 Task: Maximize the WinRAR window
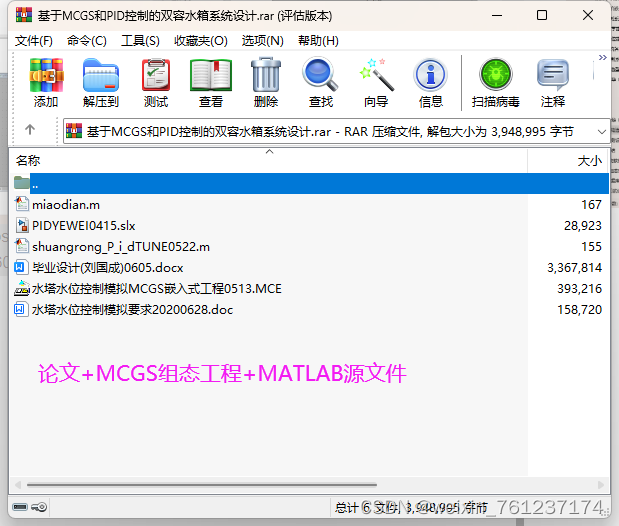(542, 15)
